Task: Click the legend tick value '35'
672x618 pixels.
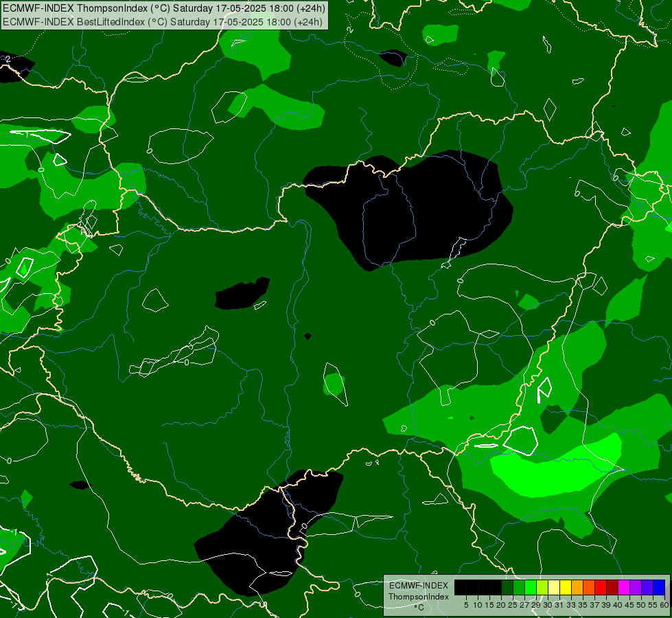Action: pos(583,605)
